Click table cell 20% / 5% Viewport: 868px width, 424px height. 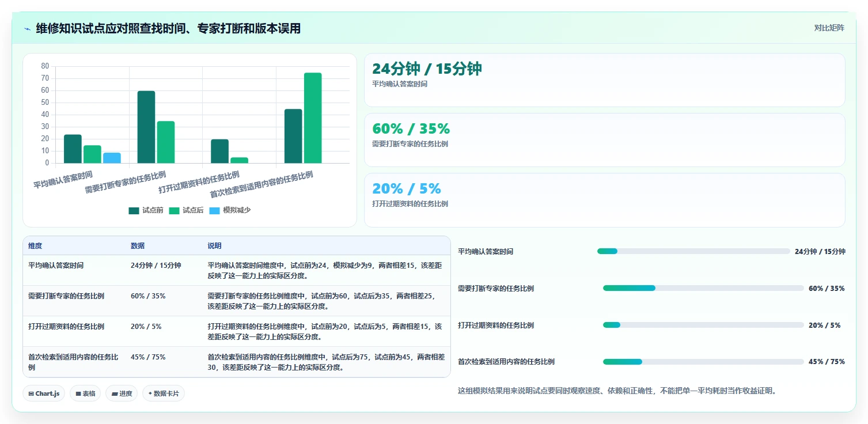pos(146,327)
